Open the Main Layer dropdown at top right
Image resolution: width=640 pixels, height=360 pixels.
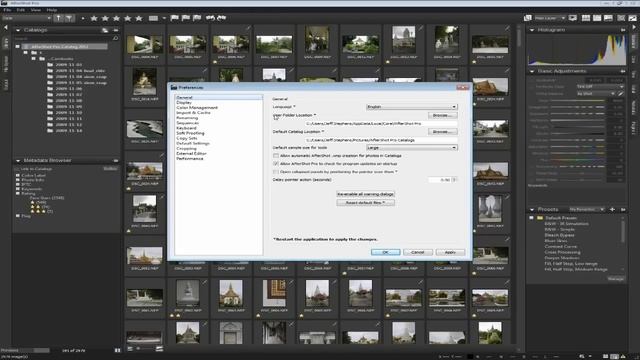pos(549,18)
